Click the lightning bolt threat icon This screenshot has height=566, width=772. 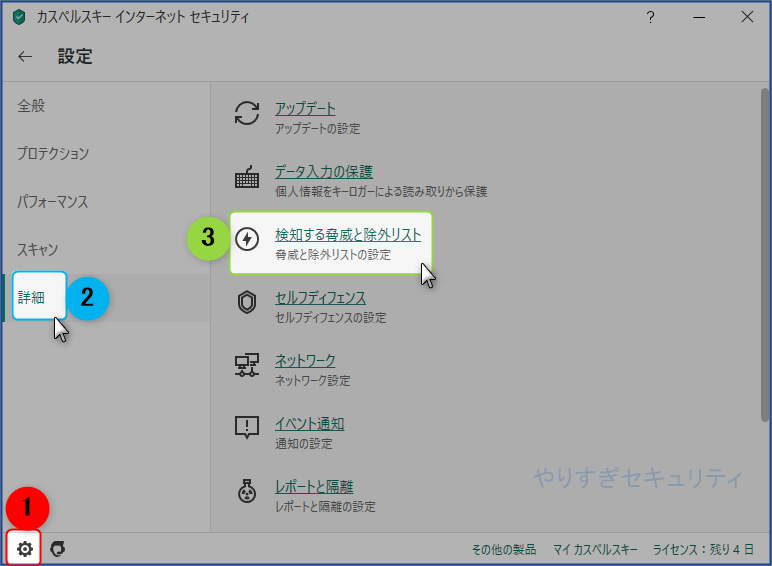point(247,239)
